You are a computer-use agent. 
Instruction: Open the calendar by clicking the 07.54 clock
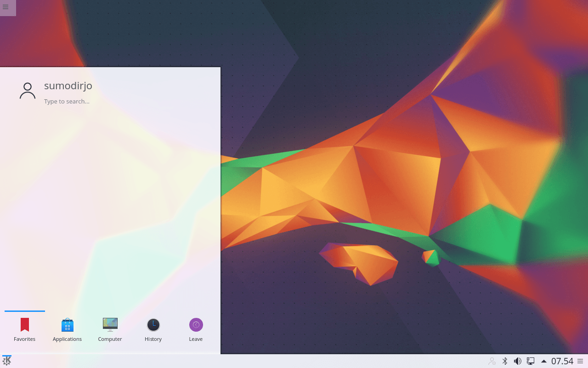pos(561,361)
